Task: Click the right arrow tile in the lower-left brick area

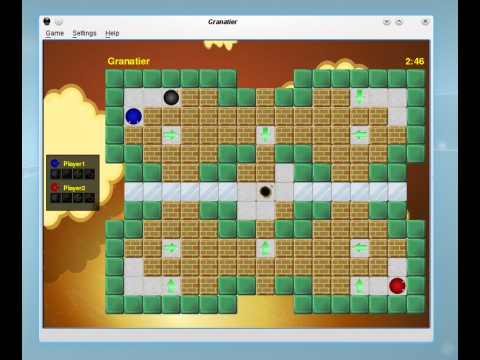Action: [171, 248]
